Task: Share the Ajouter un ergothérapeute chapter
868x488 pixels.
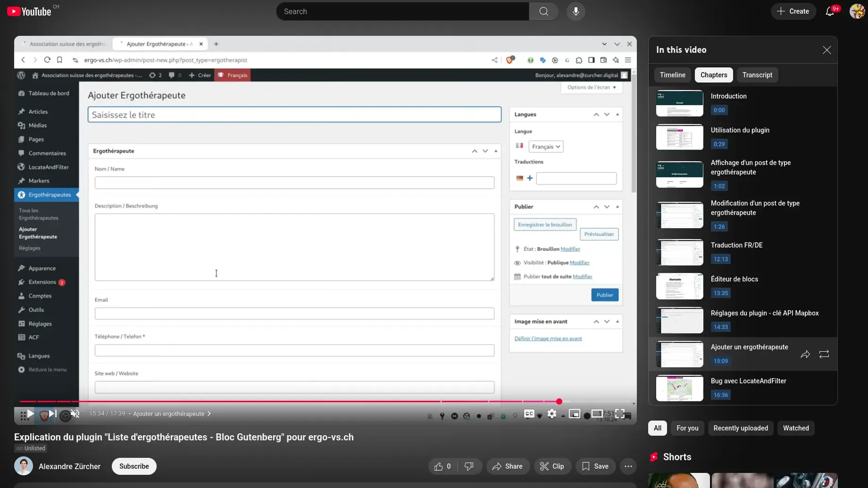Action: (x=805, y=354)
